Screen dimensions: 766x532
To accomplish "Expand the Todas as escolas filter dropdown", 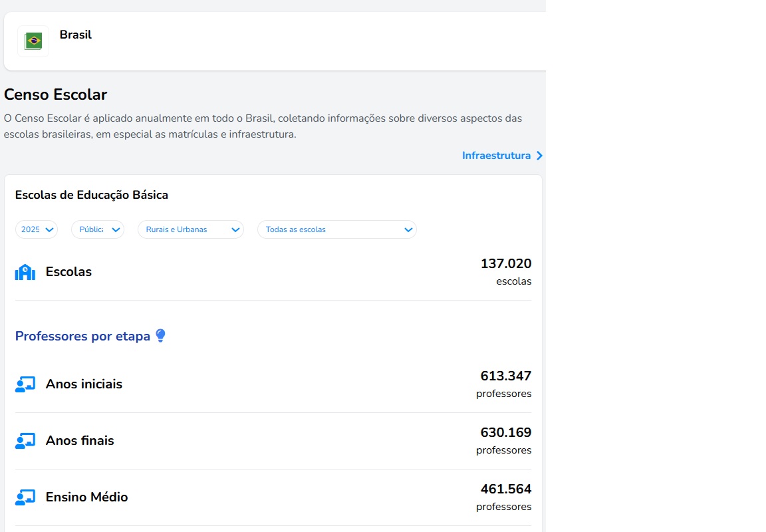I will [x=337, y=229].
